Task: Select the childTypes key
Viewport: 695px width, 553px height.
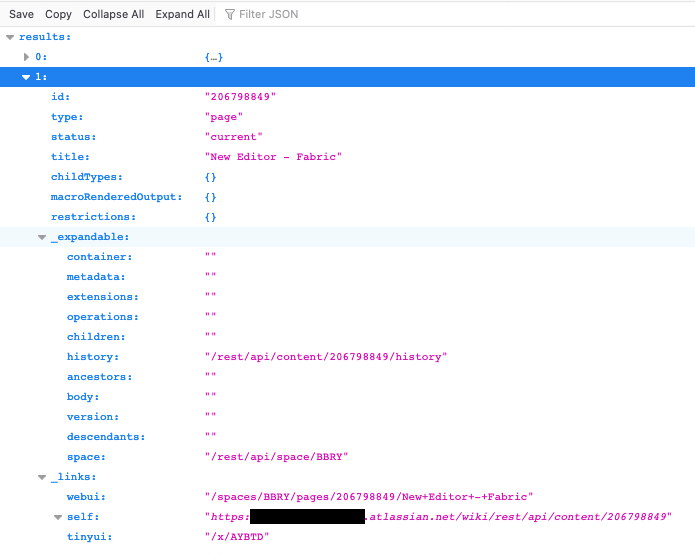Action: point(86,177)
